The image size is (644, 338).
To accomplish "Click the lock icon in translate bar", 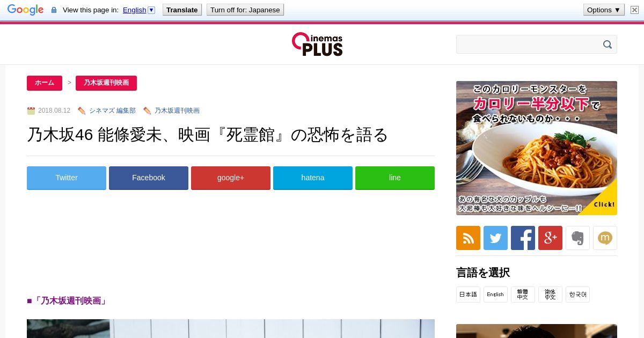I will pyautogui.click(x=54, y=10).
